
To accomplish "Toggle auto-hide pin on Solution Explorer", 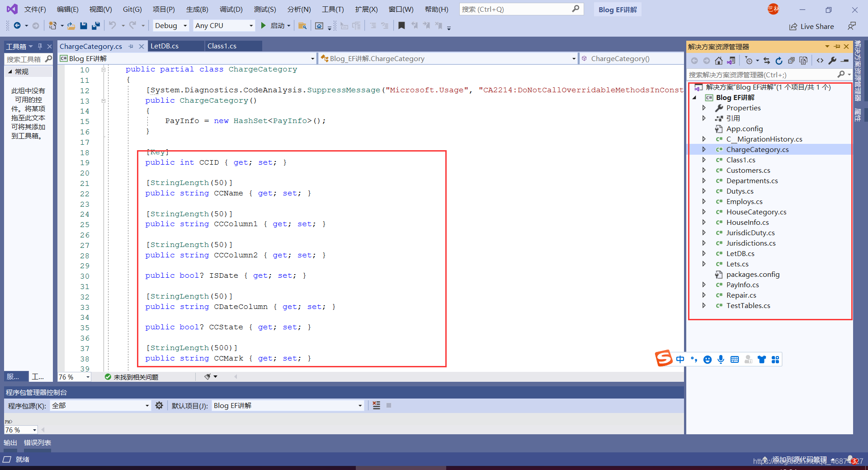I will [x=837, y=47].
